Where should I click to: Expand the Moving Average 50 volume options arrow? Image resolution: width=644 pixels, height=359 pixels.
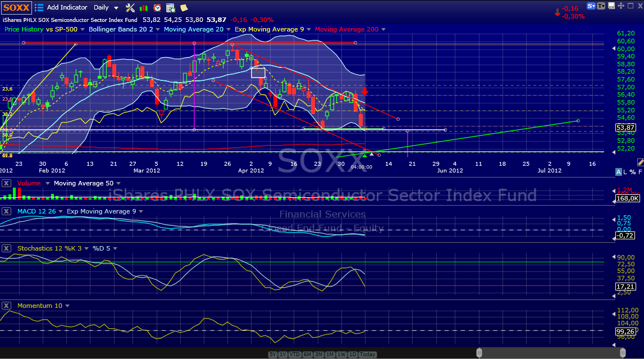point(118,184)
